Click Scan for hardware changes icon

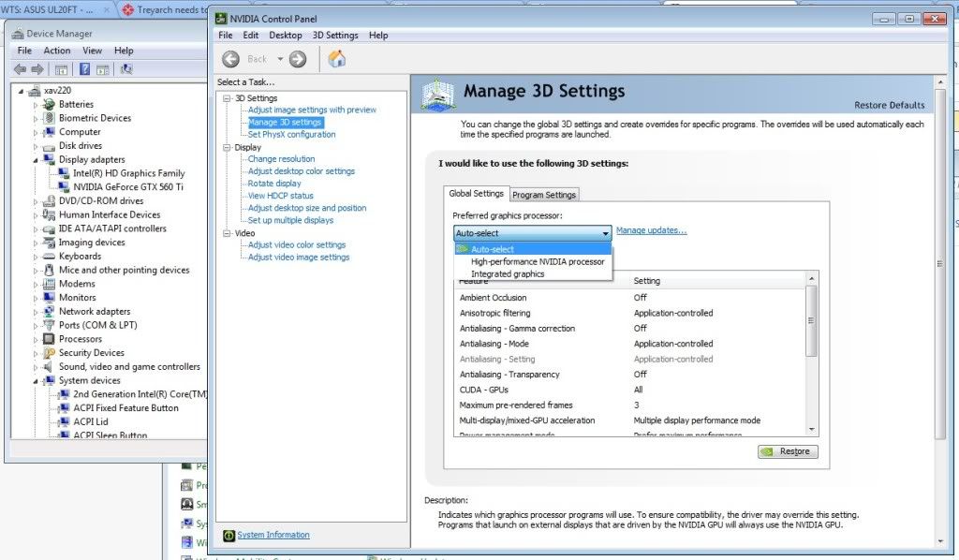tap(126, 69)
